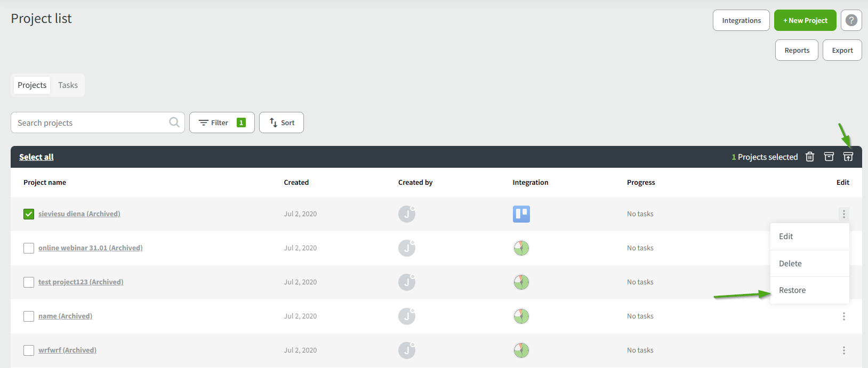The width and height of the screenshot is (868, 368).
Task: Delete selected projects via trash icon
Action: (x=809, y=157)
